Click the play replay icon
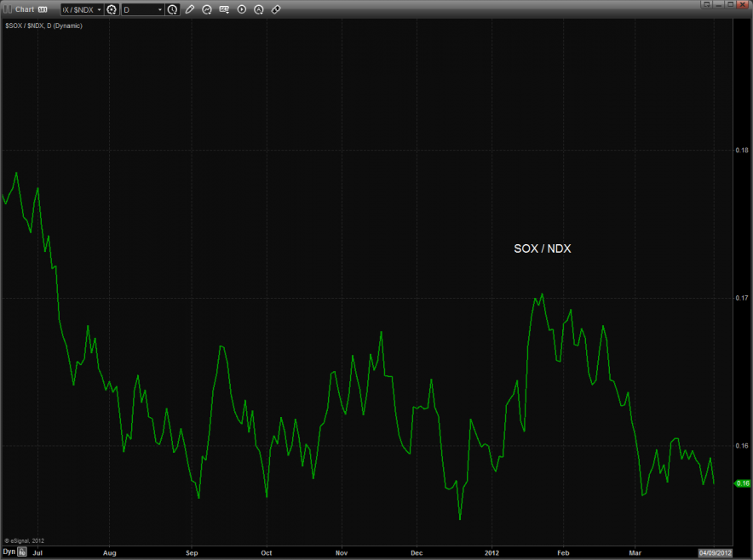Viewport: 753px width, 560px height. coord(241,9)
